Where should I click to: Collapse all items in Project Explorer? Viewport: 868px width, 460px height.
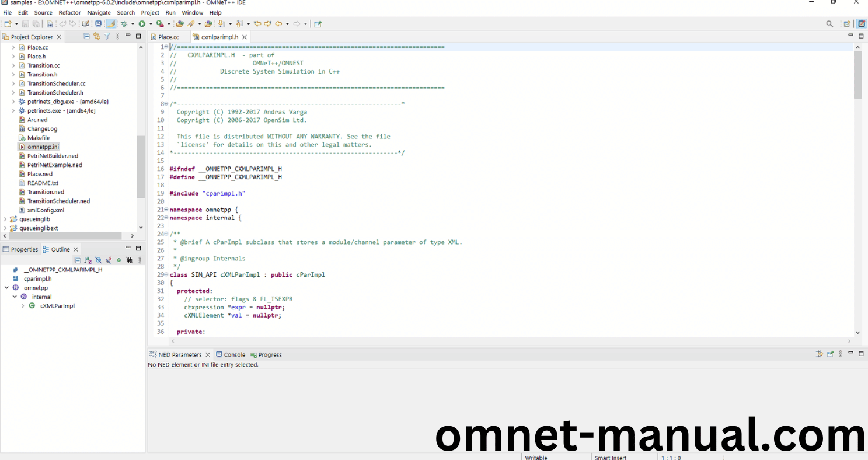click(x=87, y=36)
